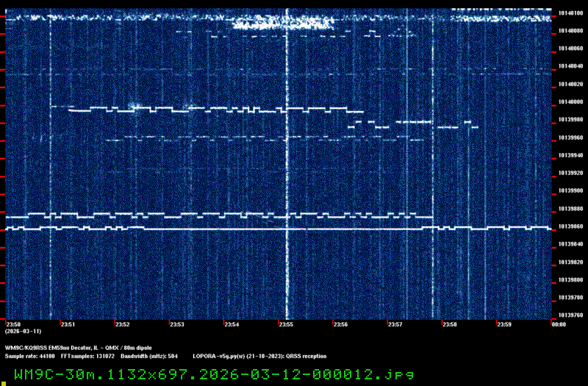This screenshot has width=588, height=386.
Task: Click the 23:57 time axis label
Action: point(395,324)
